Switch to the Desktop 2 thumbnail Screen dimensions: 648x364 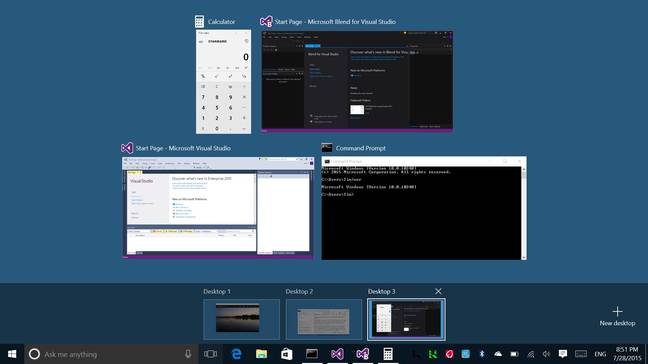click(324, 319)
